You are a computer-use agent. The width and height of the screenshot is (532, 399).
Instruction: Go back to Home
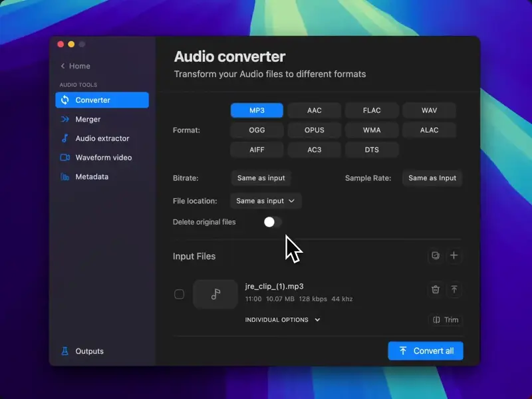(75, 66)
